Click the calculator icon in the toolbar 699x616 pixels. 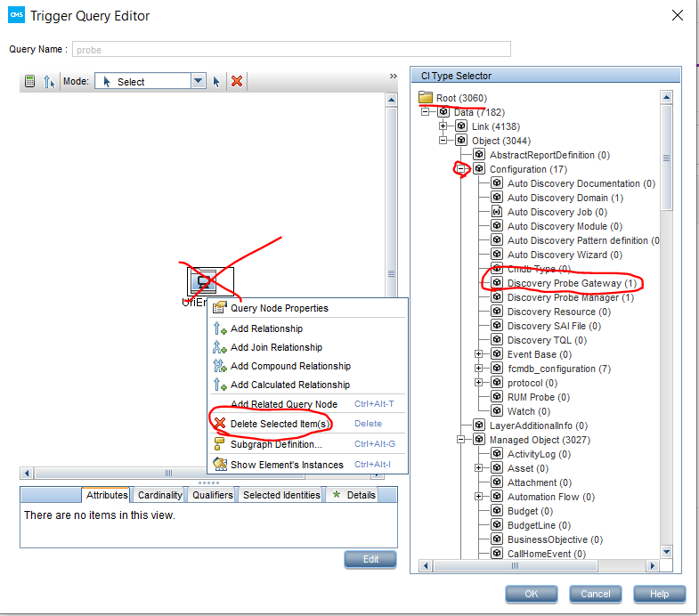(x=30, y=82)
